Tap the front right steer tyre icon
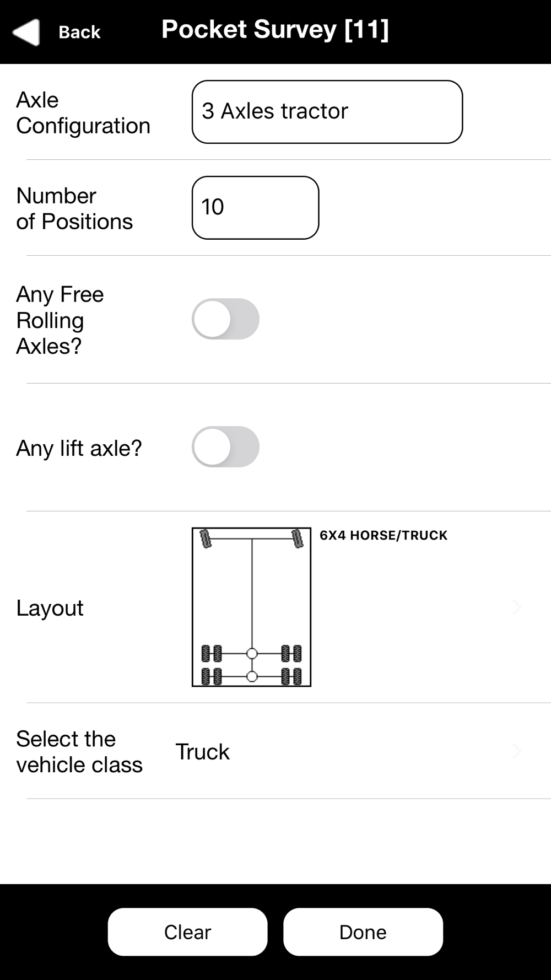Image resolution: width=551 pixels, height=980 pixels. pyautogui.click(x=298, y=539)
